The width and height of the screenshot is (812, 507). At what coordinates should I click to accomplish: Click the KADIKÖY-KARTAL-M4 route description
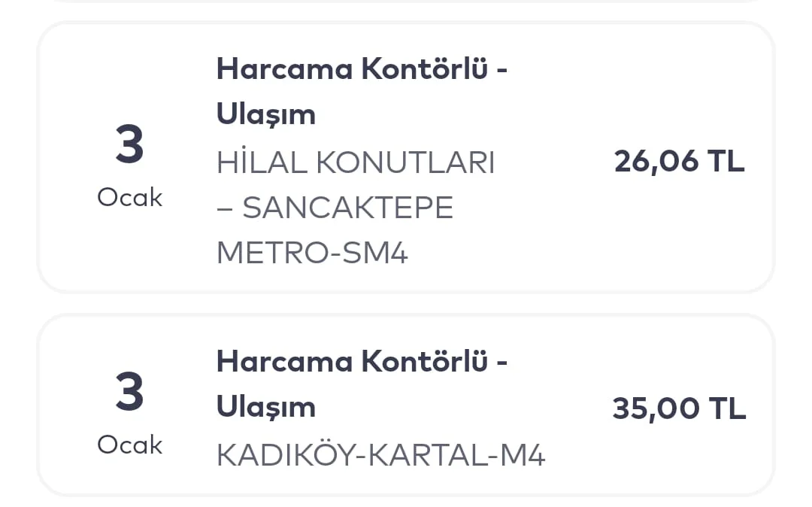(x=380, y=455)
